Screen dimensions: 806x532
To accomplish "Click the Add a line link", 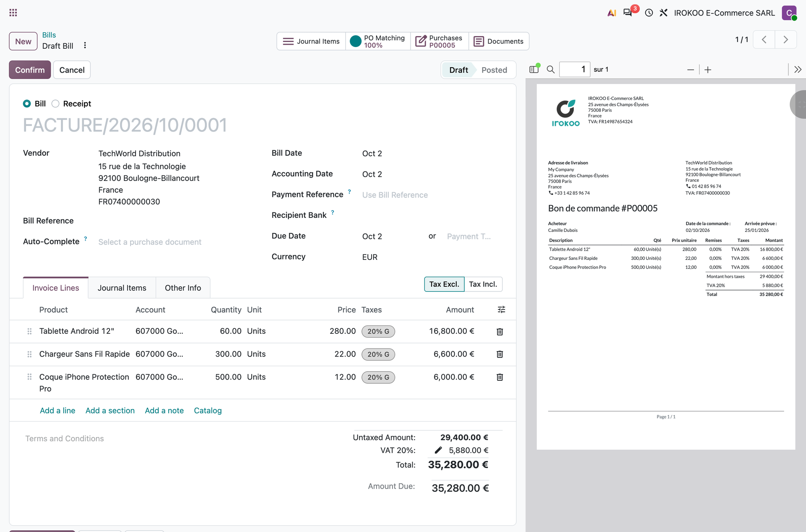I will (x=58, y=411).
